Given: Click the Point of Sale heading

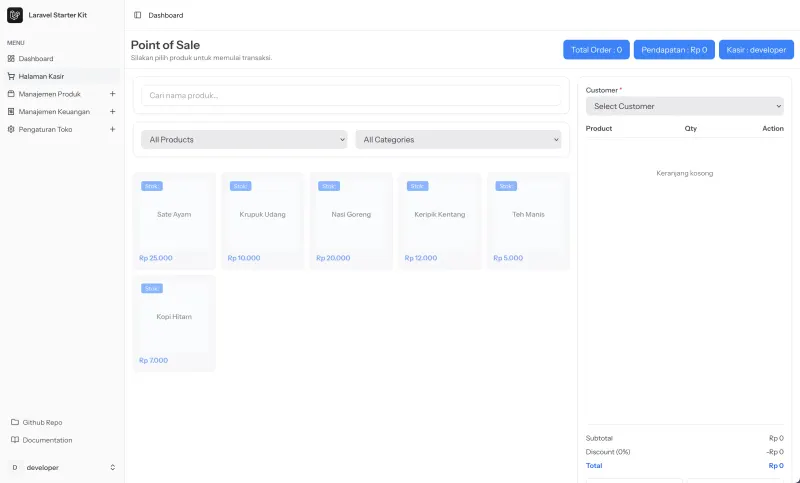Looking at the screenshot, I should point(165,45).
